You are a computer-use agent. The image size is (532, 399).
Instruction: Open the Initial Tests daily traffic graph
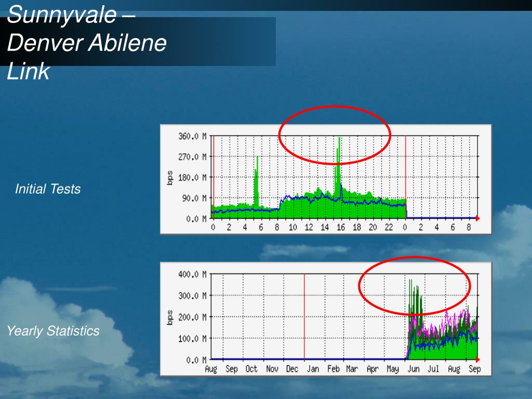(x=326, y=179)
